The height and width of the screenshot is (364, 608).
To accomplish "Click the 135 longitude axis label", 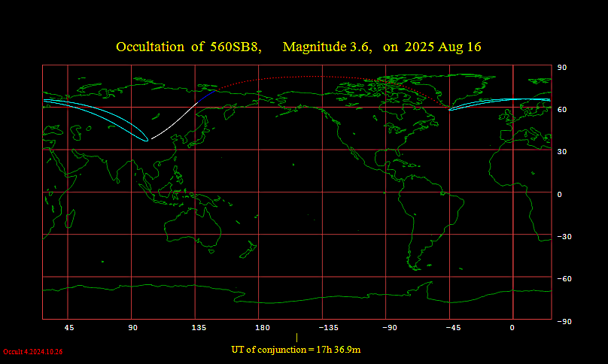I will pyautogui.click(x=199, y=328).
